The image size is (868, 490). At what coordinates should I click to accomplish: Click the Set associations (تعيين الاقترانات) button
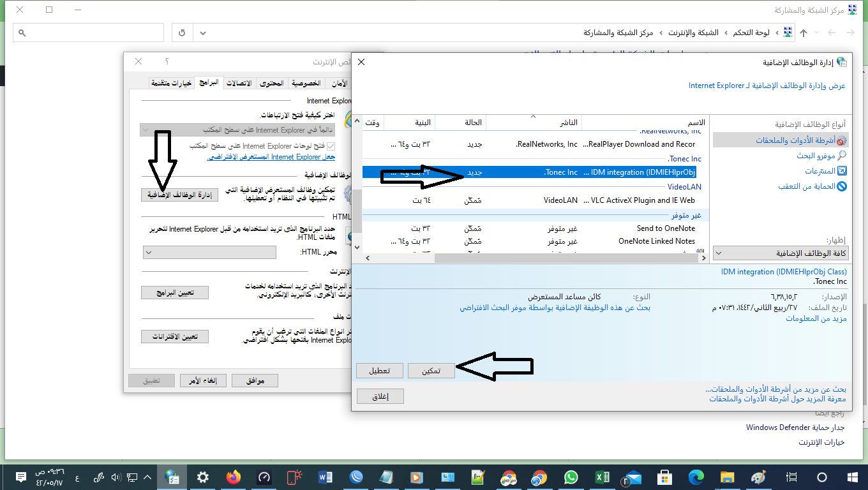click(175, 336)
